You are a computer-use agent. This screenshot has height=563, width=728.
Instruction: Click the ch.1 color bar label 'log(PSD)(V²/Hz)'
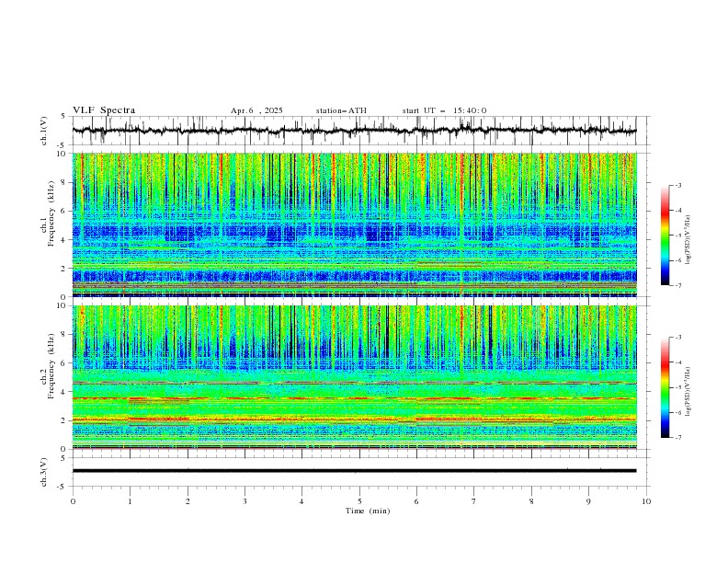(688, 240)
